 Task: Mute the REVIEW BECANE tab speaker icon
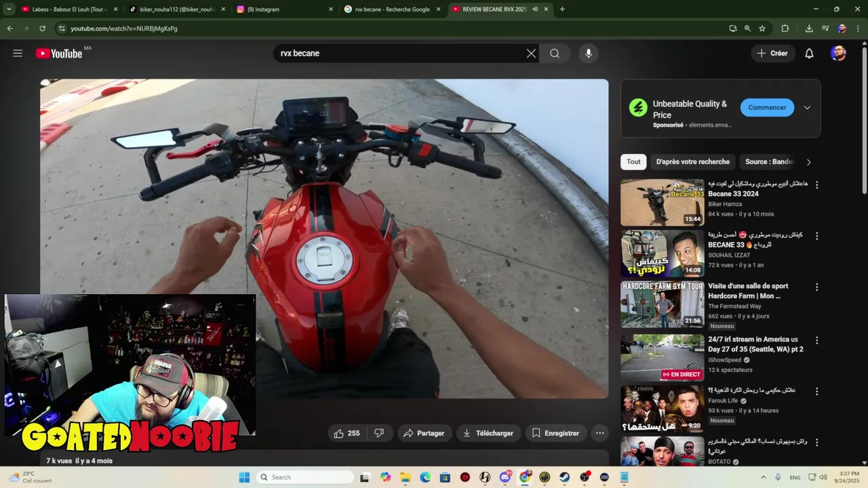535,9
